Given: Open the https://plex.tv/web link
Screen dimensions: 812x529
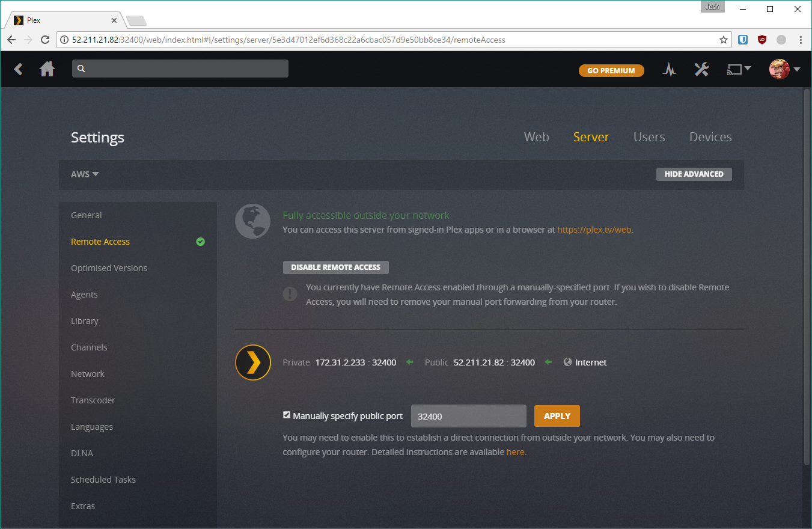Looking at the screenshot, I should 594,230.
